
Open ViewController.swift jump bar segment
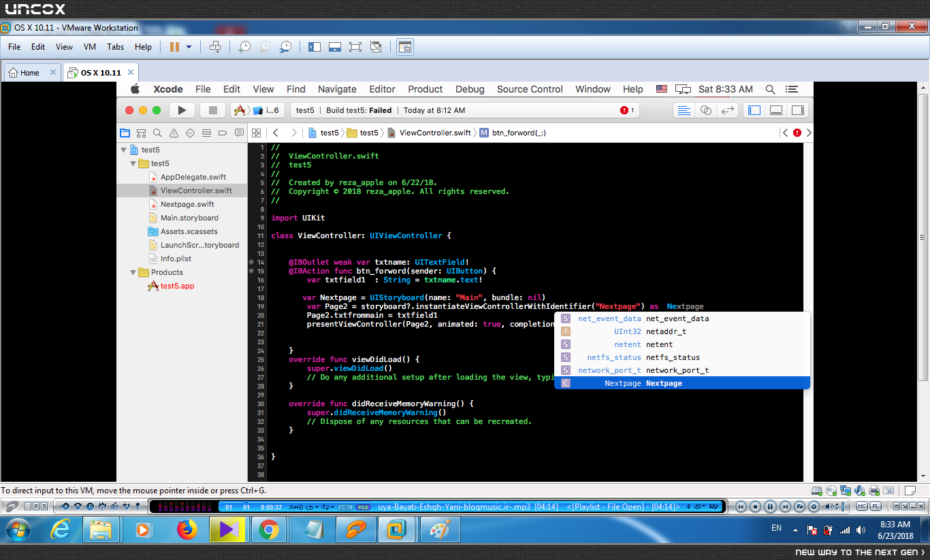[429, 133]
